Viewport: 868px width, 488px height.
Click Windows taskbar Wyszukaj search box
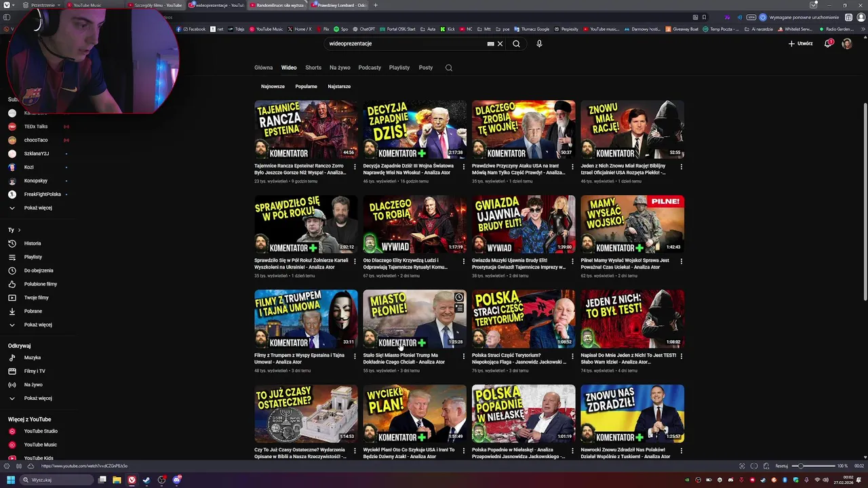point(56,480)
